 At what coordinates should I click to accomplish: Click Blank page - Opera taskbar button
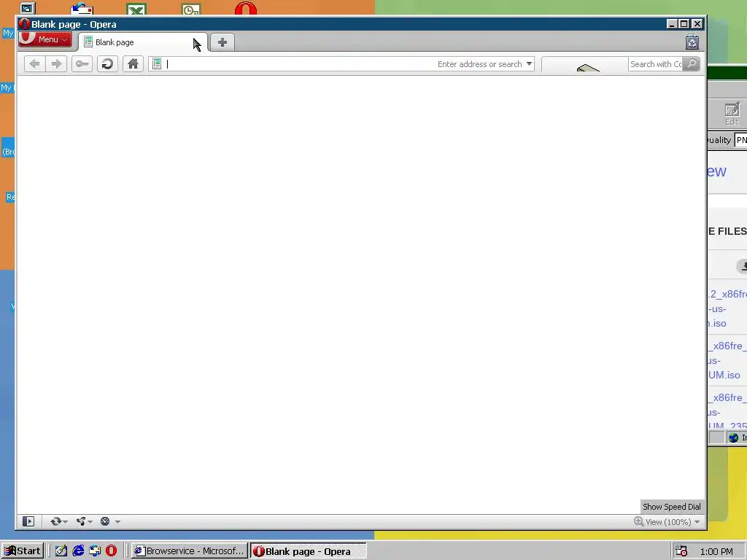(309, 551)
